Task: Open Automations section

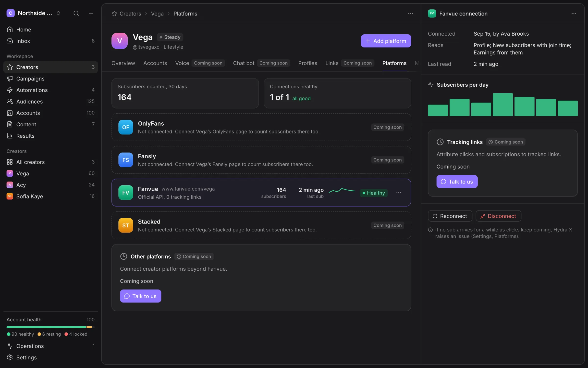Action: 50,90
